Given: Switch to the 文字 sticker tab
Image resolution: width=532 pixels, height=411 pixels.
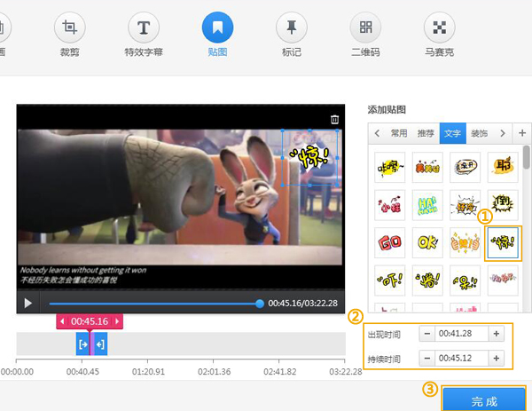Looking at the screenshot, I should point(453,133).
